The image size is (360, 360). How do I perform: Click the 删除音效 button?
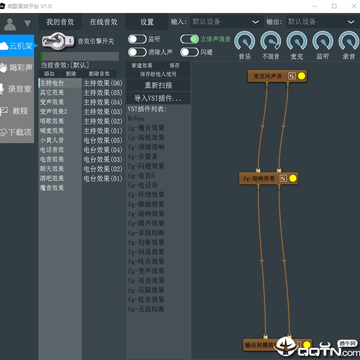click(99, 74)
